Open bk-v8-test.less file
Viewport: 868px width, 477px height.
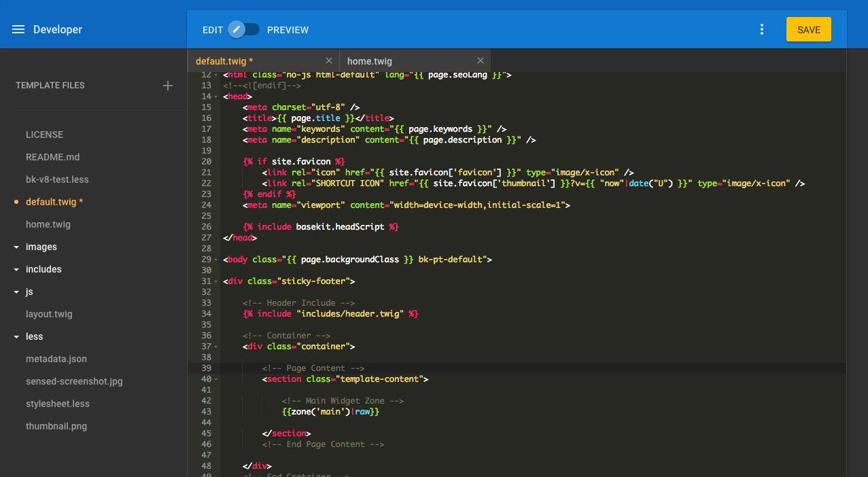click(x=57, y=179)
